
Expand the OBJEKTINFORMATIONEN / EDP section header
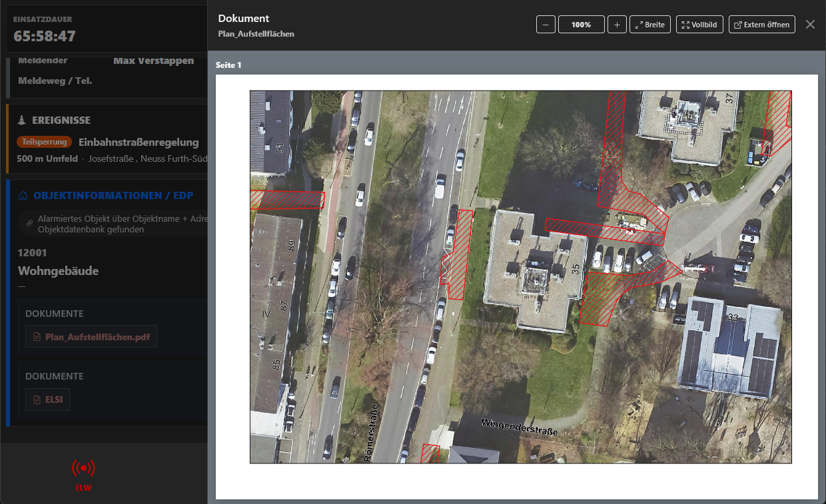click(111, 196)
